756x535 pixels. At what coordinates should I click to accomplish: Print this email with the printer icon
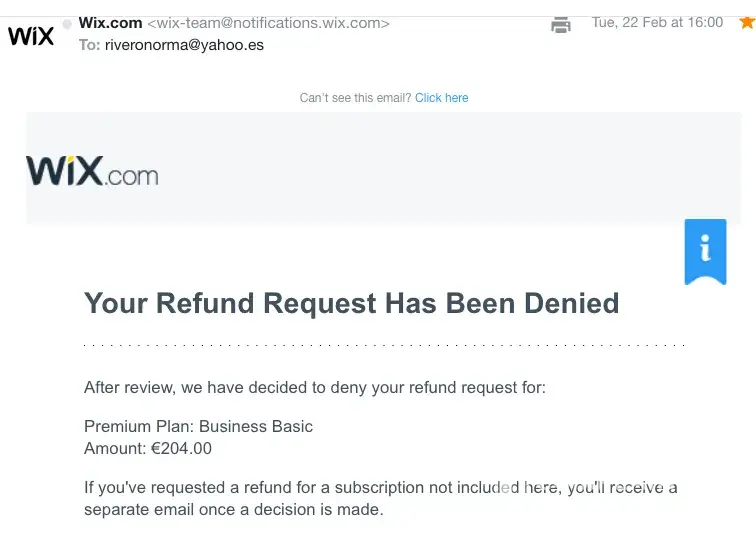click(561, 25)
